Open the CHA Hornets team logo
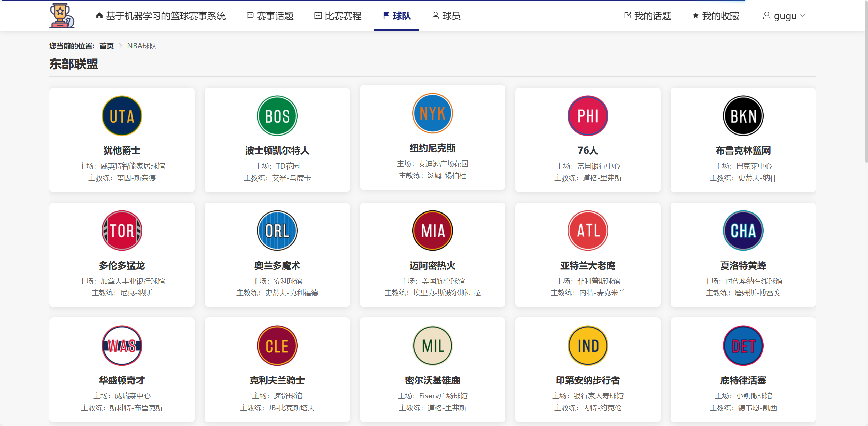 (x=743, y=231)
